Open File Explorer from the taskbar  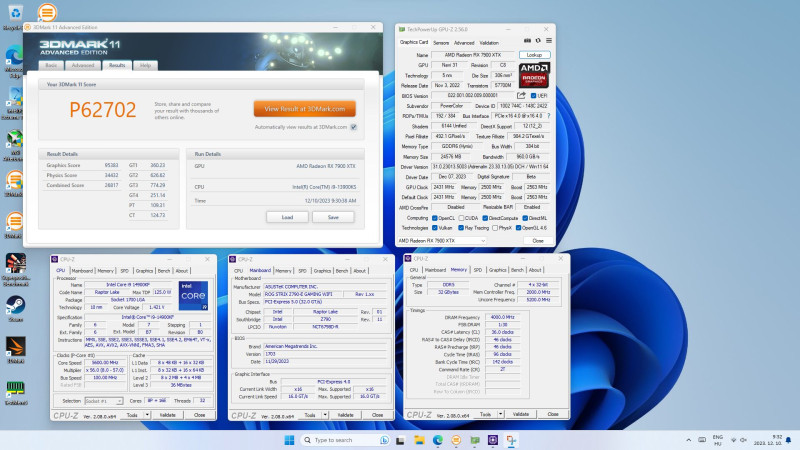pyautogui.click(x=419, y=440)
